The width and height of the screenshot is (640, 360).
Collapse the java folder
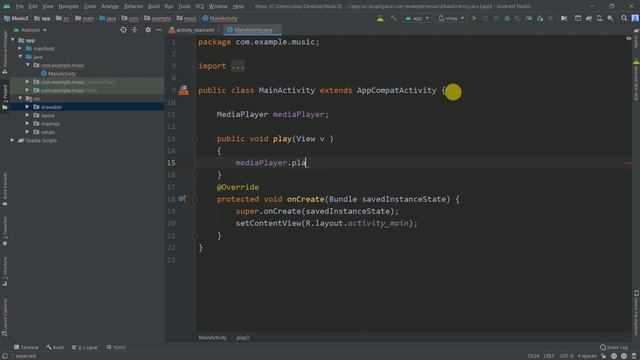pos(20,57)
